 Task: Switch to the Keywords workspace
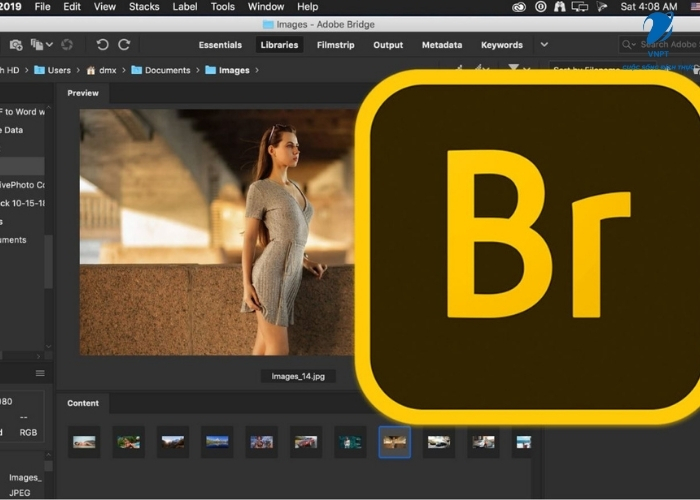(x=502, y=45)
